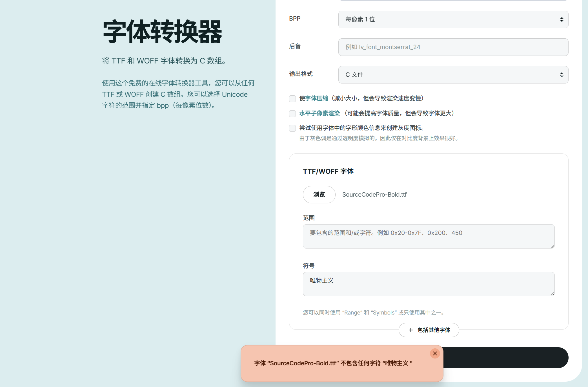
Task: Click resize handle of 范围 textarea
Action: click(x=552, y=246)
